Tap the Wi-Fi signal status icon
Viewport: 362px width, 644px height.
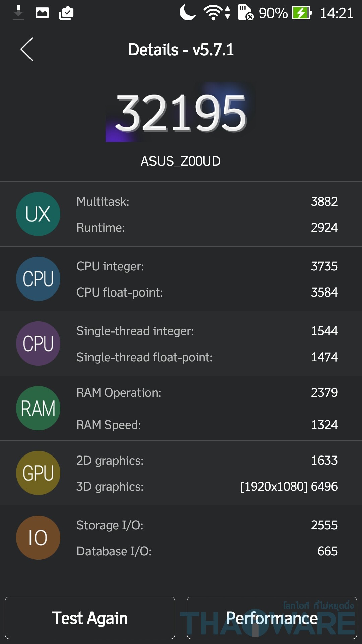click(213, 13)
